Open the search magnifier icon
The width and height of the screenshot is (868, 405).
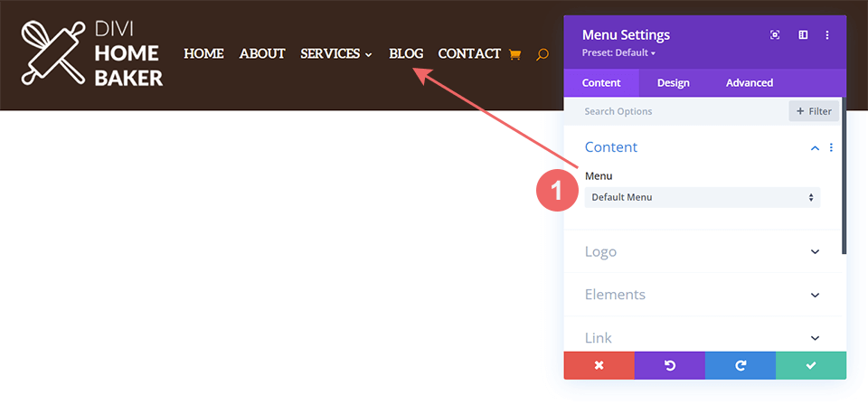(542, 54)
